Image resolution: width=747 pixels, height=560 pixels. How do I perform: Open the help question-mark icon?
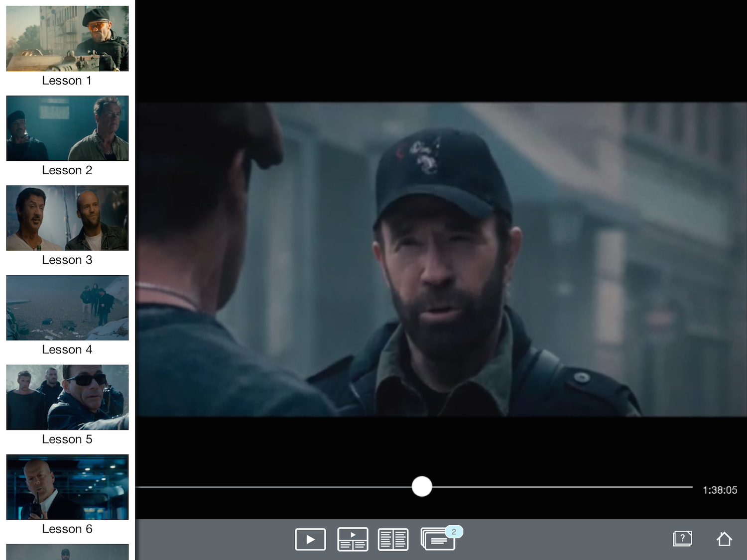pyautogui.click(x=682, y=538)
